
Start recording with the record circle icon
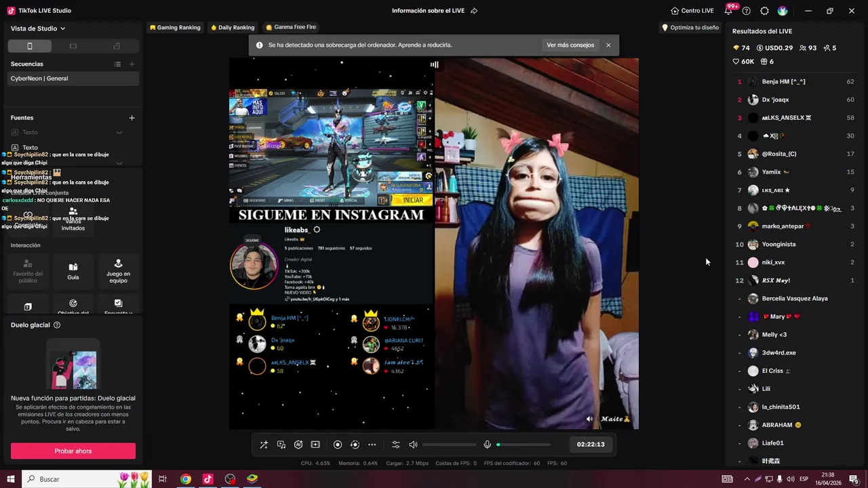[338, 445]
